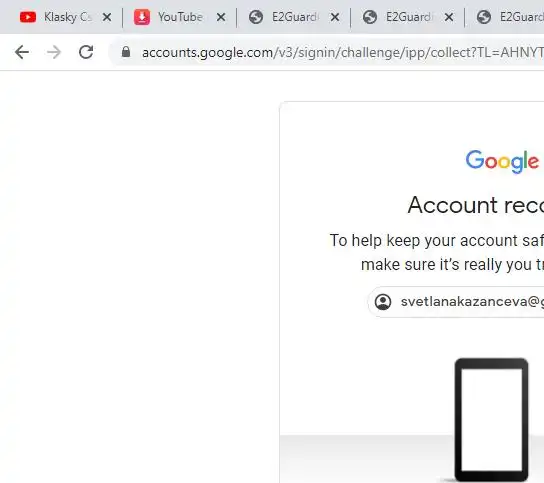Click the account avatar icon beside the email

[383, 302]
